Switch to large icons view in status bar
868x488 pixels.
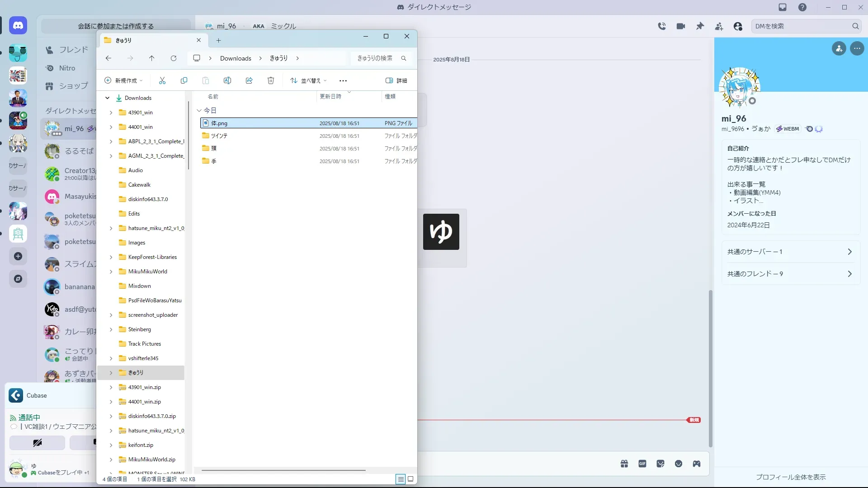point(410,479)
